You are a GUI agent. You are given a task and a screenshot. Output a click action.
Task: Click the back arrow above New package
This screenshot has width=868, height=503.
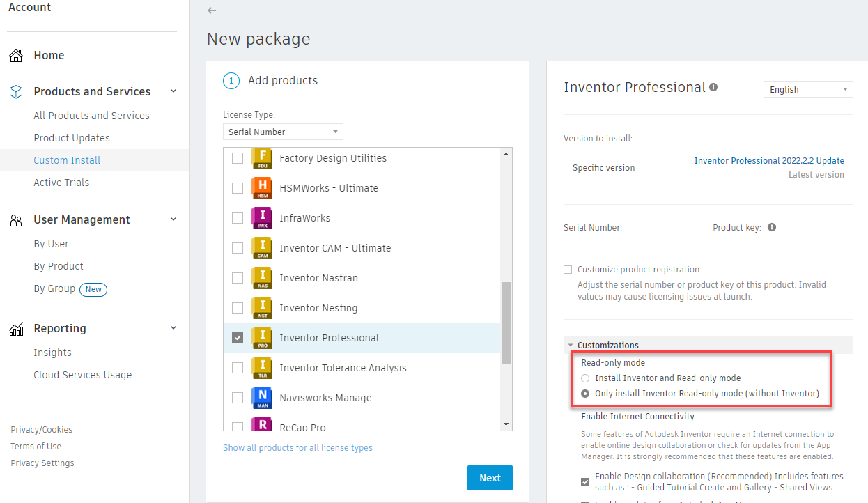[212, 10]
